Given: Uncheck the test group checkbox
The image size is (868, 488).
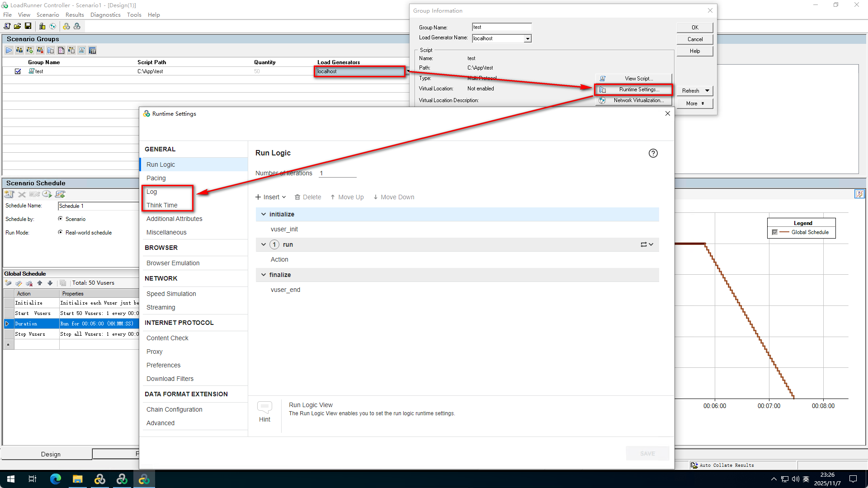Looking at the screenshot, I should (18, 71).
